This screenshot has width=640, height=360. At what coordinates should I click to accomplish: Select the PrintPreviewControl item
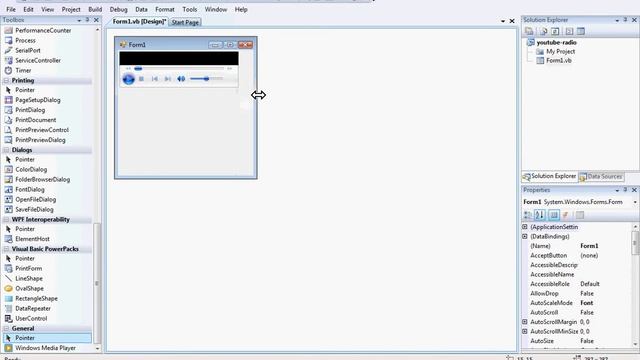click(42, 130)
